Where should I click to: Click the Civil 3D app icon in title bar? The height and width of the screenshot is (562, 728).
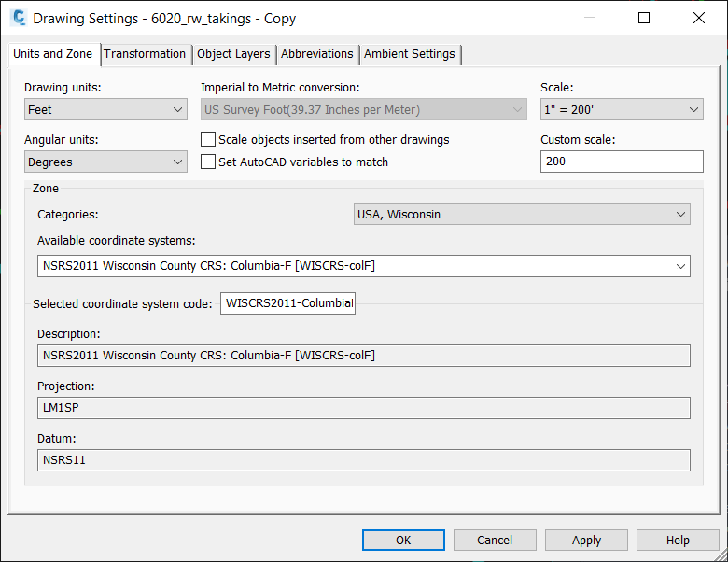click(19, 18)
